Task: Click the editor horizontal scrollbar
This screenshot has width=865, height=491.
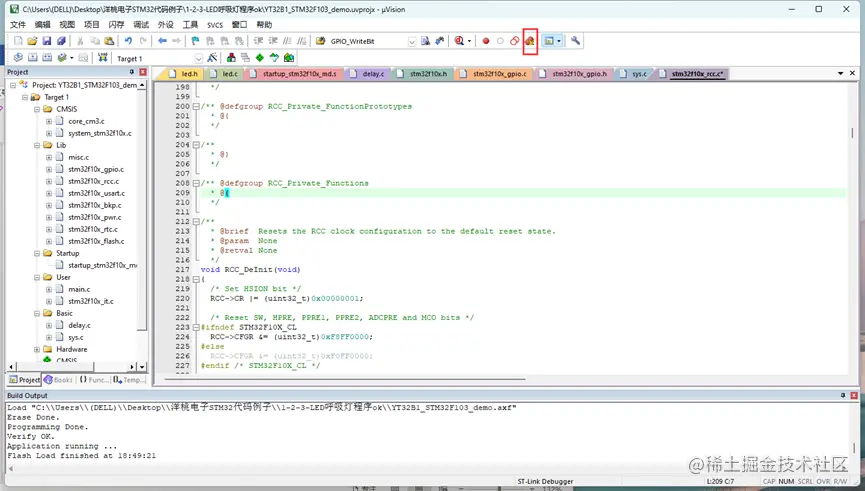Action: 345,379
